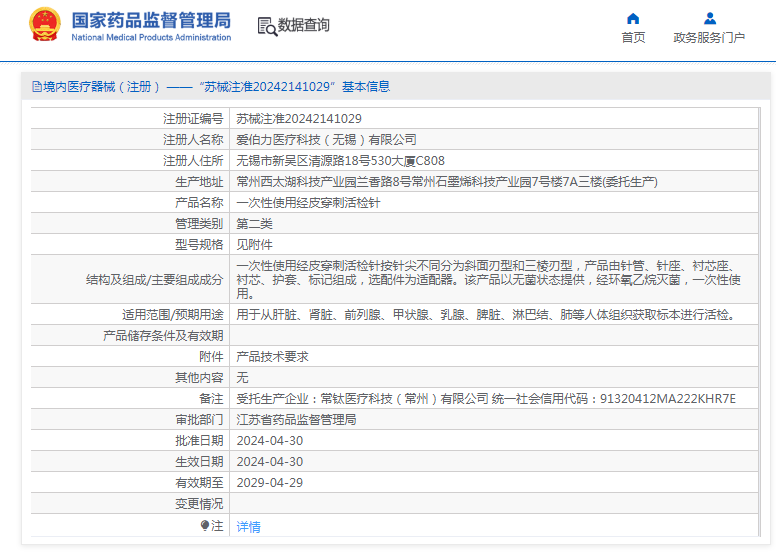Click the person icon above 政务服务门户
The width and height of the screenshot is (776, 556).
[709, 18]
